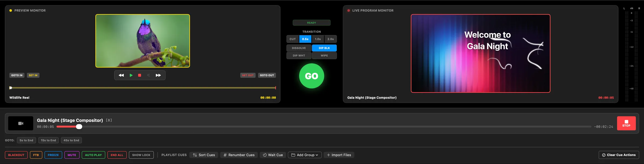
Task: Stop preview with red square icon
Action: click(140, 75)
